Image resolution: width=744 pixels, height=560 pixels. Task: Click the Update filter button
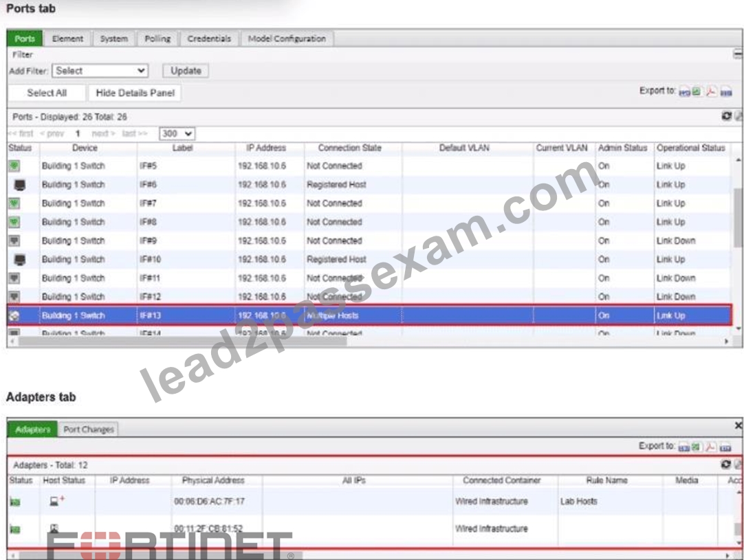point(186,71)
